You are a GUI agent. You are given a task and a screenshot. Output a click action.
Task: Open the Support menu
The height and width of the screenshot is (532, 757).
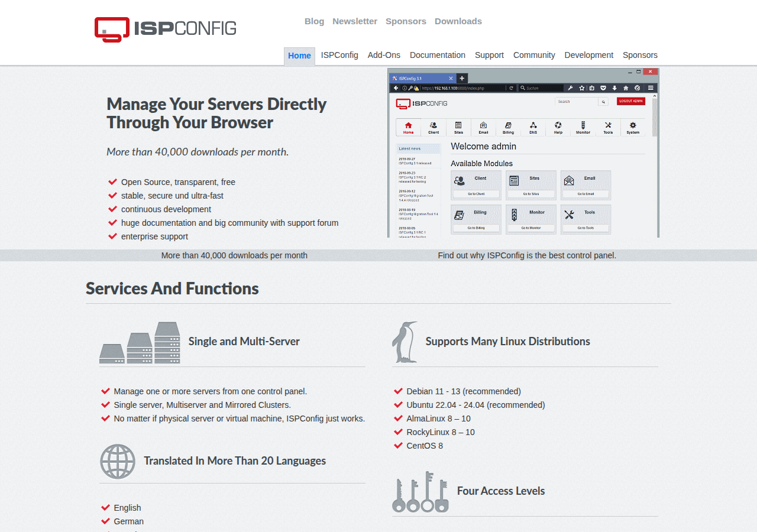point(489,55)
